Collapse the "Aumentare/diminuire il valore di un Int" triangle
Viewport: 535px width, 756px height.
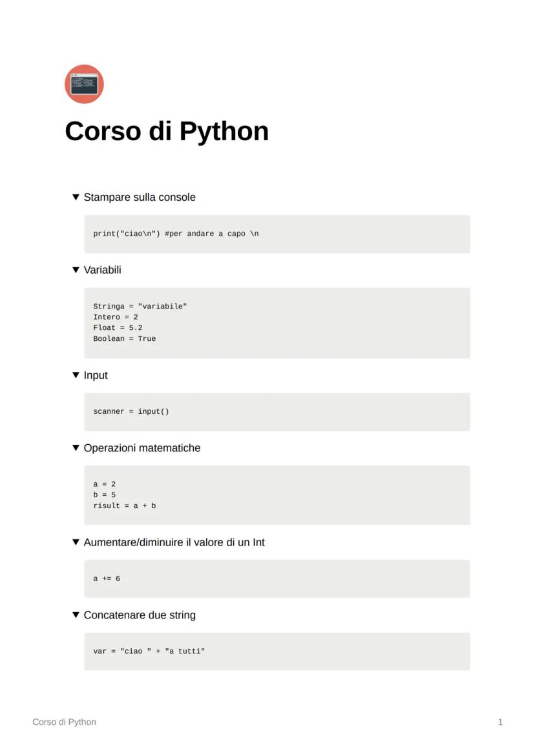(76, 542)
